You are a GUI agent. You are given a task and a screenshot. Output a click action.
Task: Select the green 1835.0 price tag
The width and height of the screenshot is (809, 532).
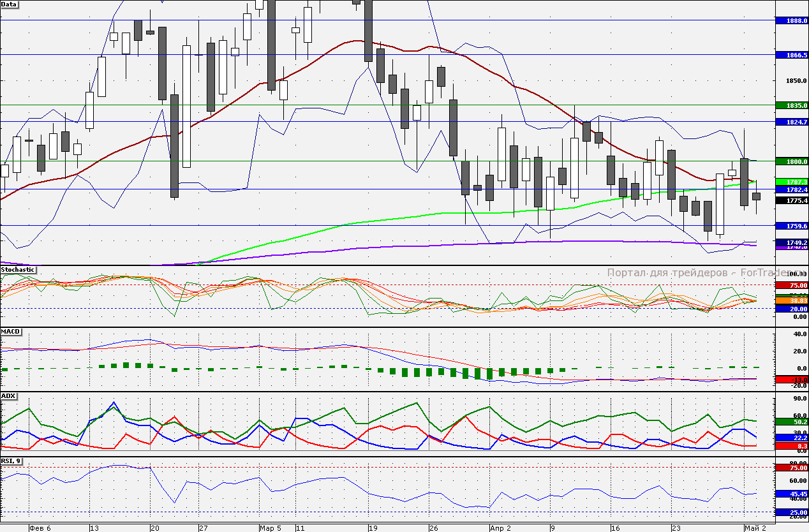pos(792,105)
